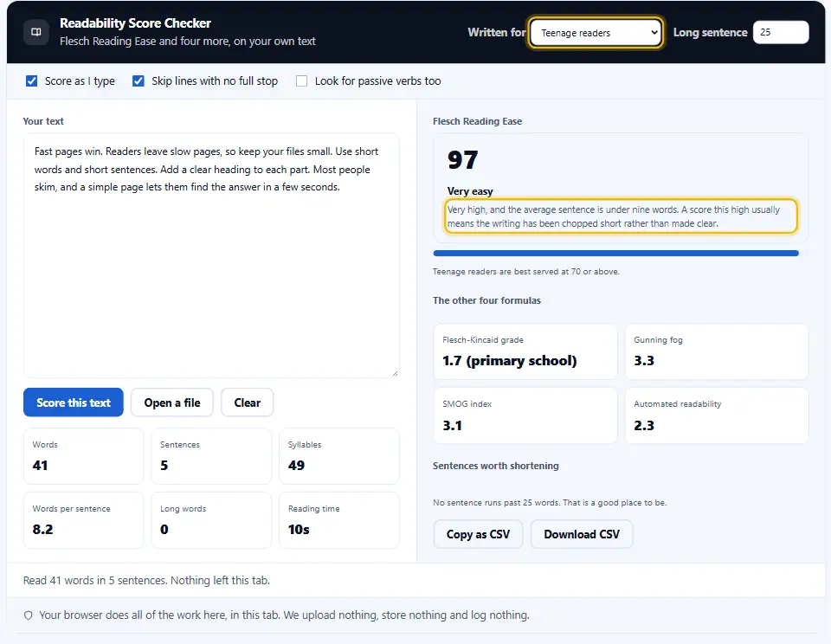Click the book logo icon in header
The image size is (831, 644).
point(36,32)
